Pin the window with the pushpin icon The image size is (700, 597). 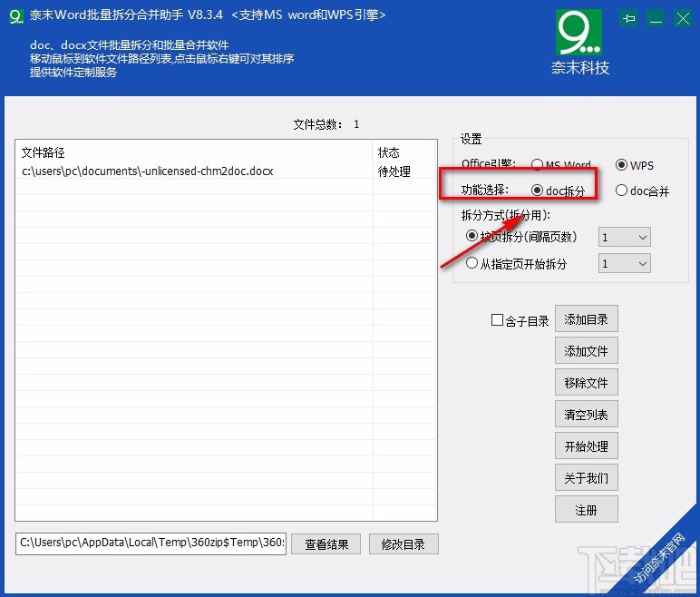click(629, 18)
